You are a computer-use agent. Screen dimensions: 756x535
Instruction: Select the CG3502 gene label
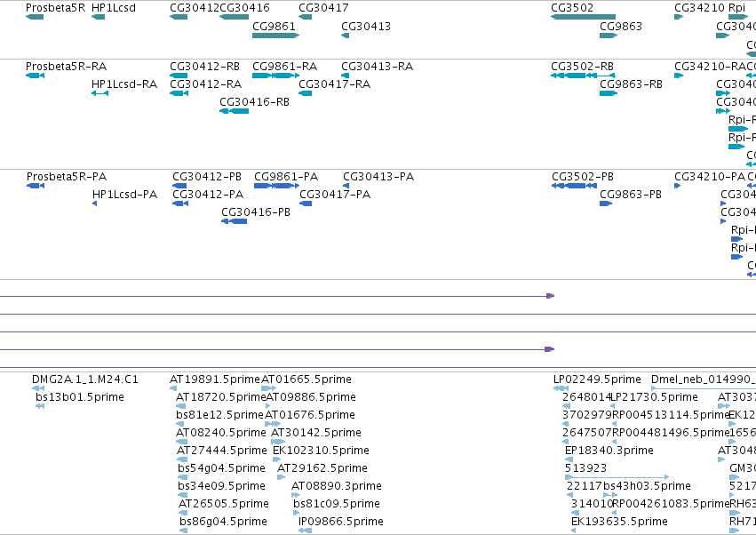coord(572,8)
